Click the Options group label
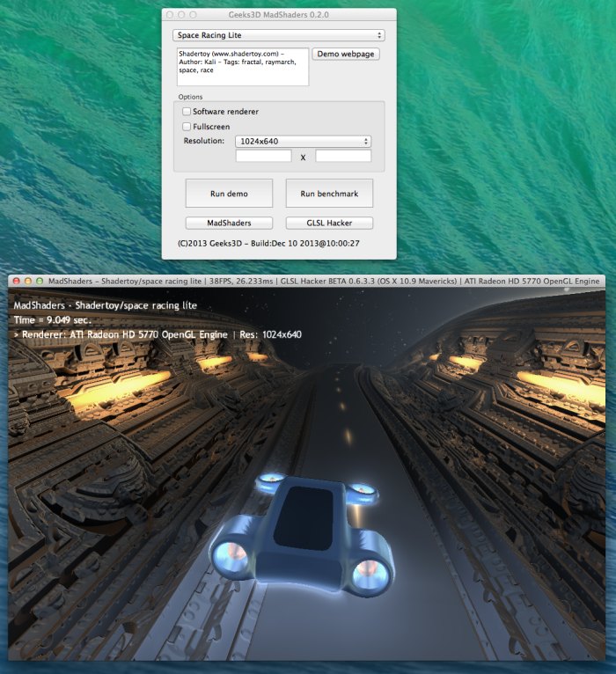Screen dimensions: 616x674 (x=190, y=97)
